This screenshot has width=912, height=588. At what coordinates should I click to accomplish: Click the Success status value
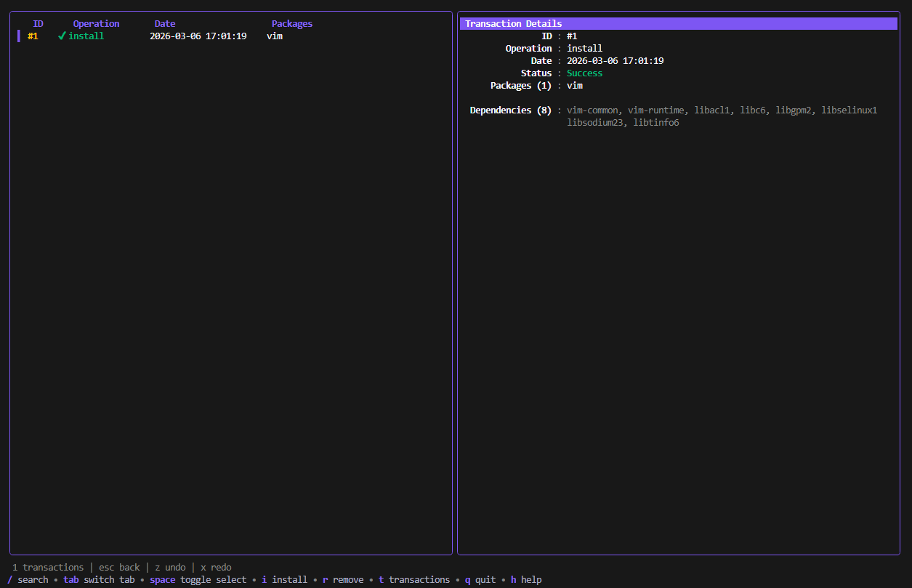pos(584,73)
